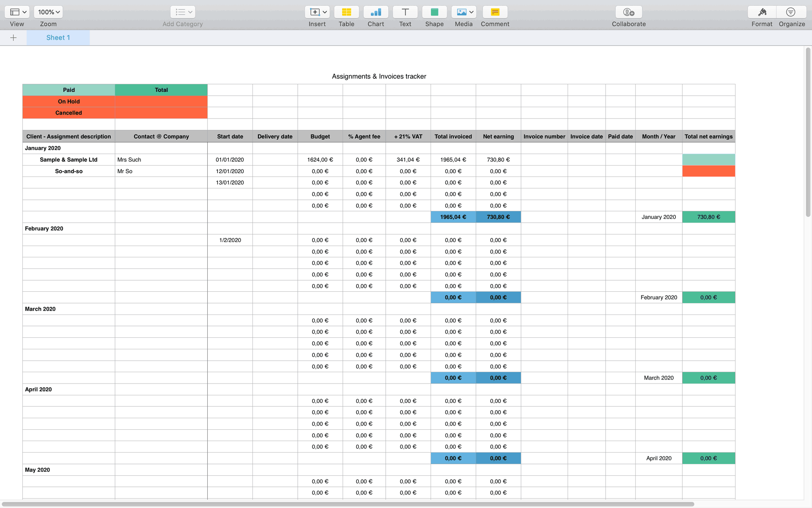Click the Sample & Sample Ltd cell

69,160
